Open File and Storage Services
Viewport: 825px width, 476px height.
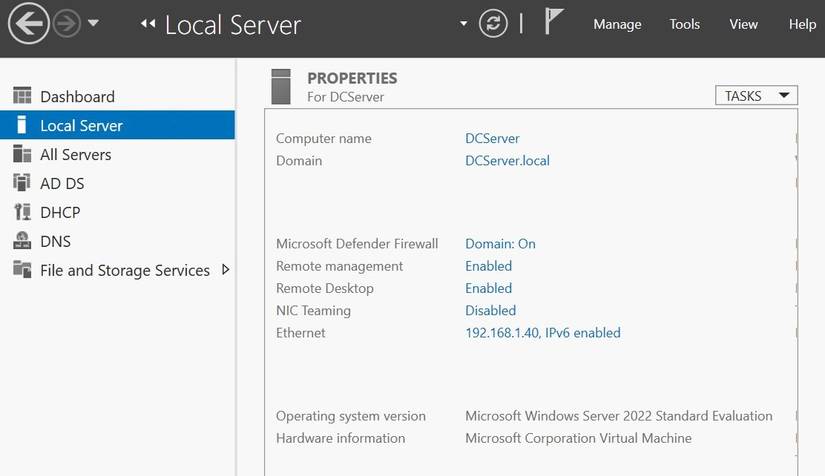click(125, 270)
